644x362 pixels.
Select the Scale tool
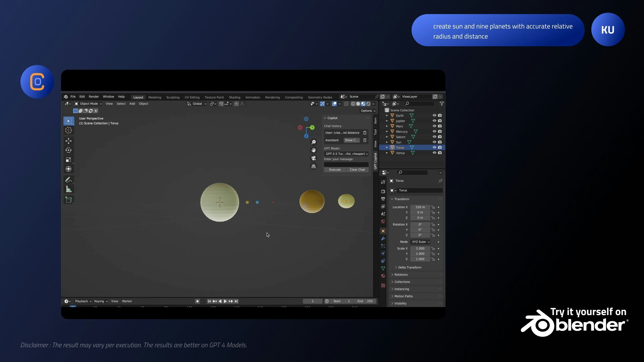[68, 160]
